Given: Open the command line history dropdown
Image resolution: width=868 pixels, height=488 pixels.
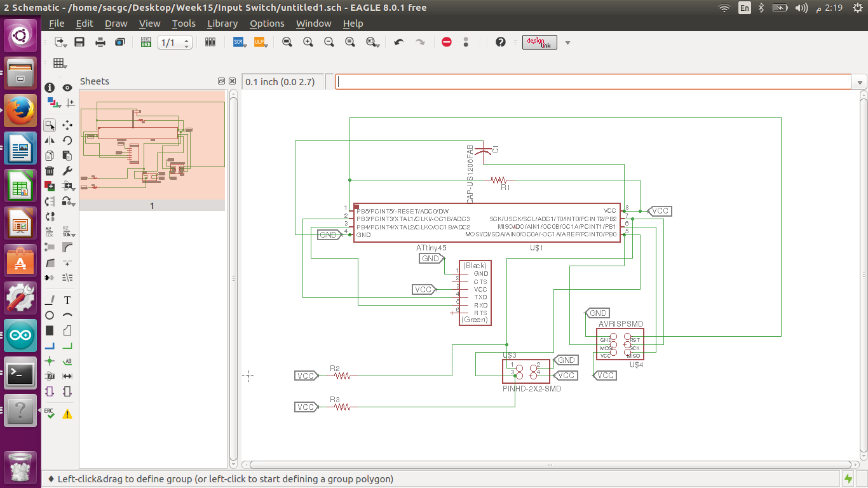Looking at the screenshot, I should (x=860, y=83).
